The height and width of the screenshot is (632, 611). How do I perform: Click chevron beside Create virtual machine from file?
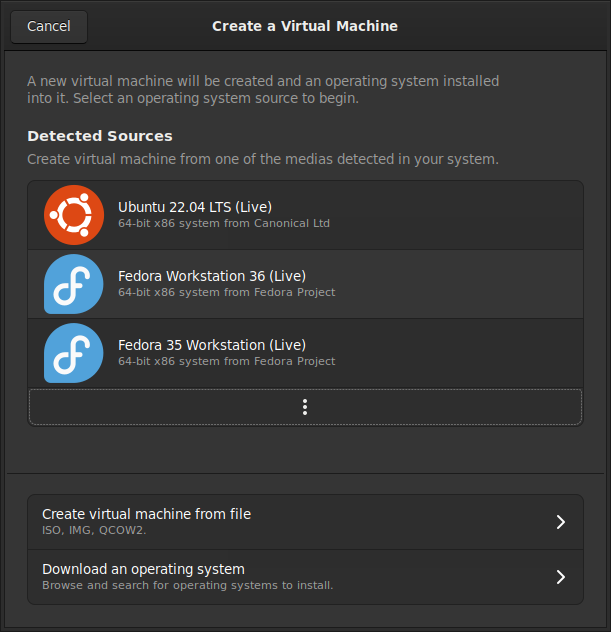click(x=561, y=522)
